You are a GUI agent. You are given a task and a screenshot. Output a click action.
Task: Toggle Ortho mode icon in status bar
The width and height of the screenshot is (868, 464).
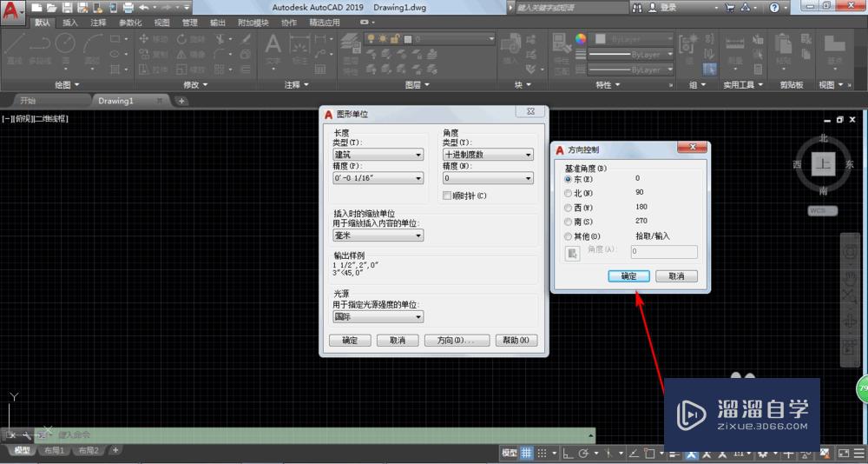[569, 453]
